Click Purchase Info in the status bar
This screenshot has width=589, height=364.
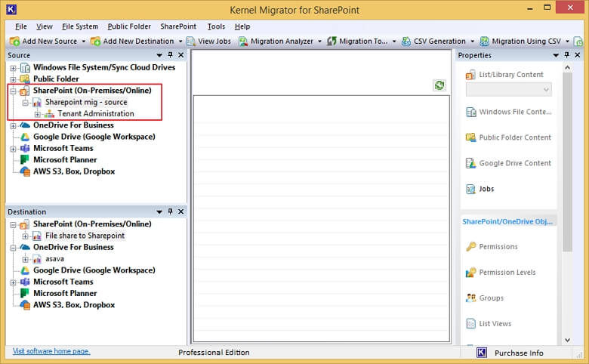pos(519,353)
